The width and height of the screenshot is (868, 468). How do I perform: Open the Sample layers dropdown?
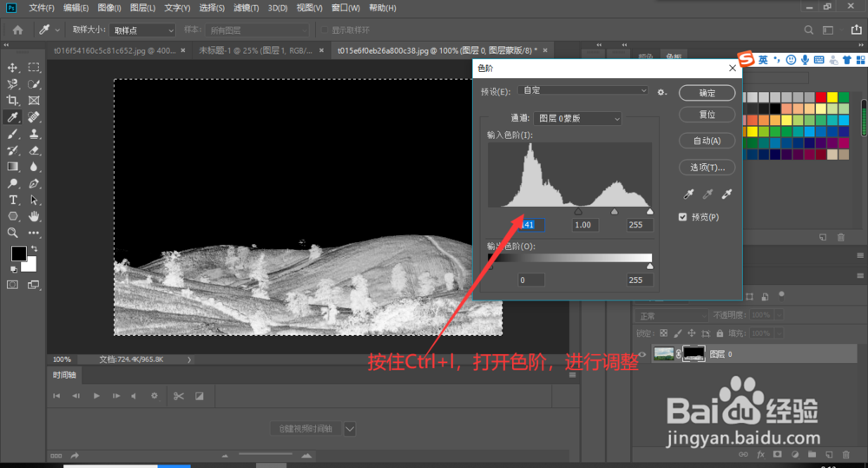[257, 30]
